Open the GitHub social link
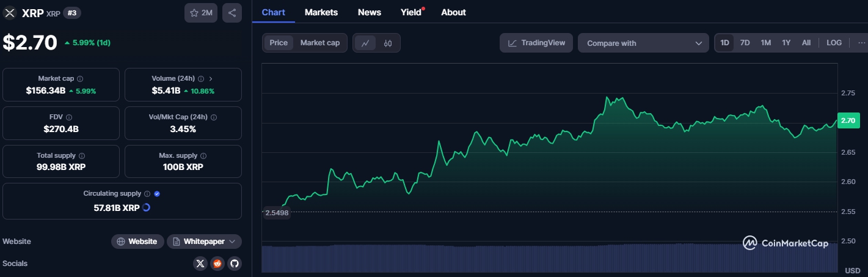The width and height of the screenshot is (868, 277). (x=235, y=264)
